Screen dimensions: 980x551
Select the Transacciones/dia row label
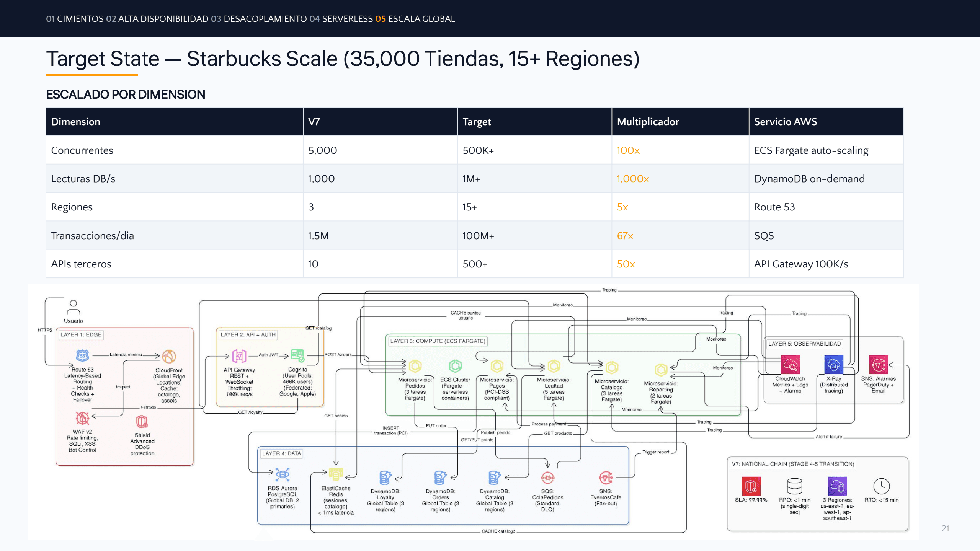click(x=93, y=236)
